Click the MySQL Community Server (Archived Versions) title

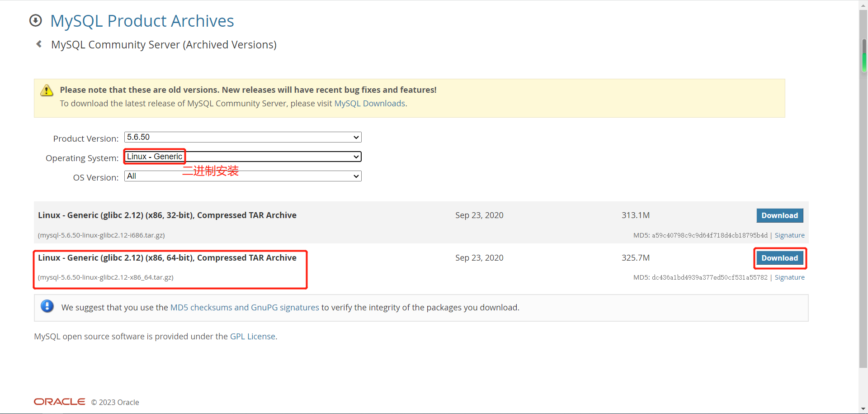click(164, 45)
